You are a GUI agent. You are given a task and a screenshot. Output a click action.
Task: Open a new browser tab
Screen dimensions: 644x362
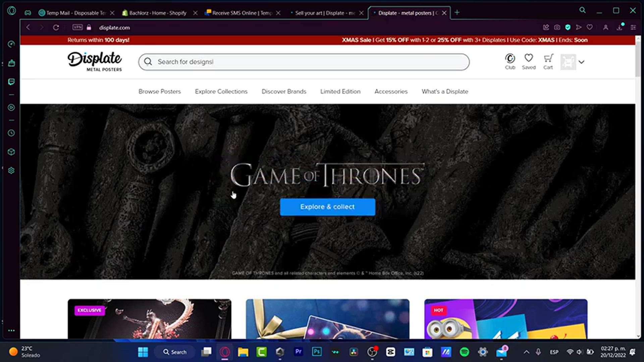[457, 13]
